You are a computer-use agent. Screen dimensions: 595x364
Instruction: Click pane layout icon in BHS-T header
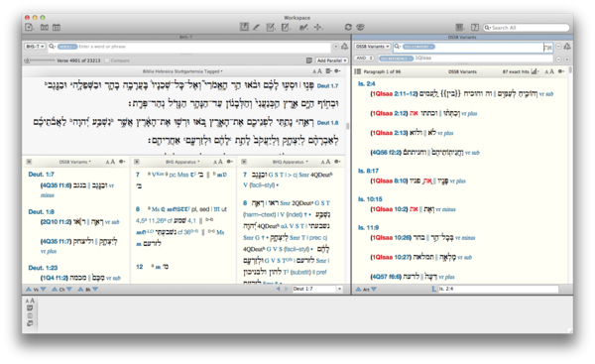click(328, 71)
